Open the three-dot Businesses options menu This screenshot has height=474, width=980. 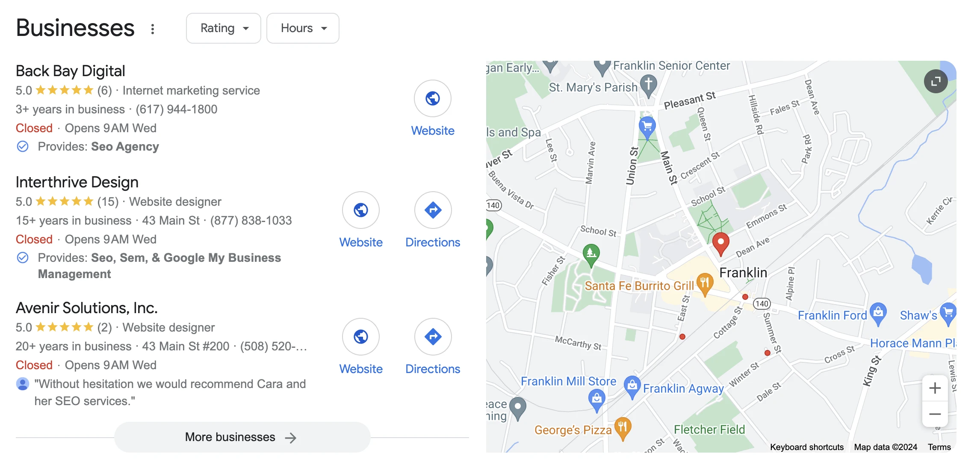click(152, 29)
